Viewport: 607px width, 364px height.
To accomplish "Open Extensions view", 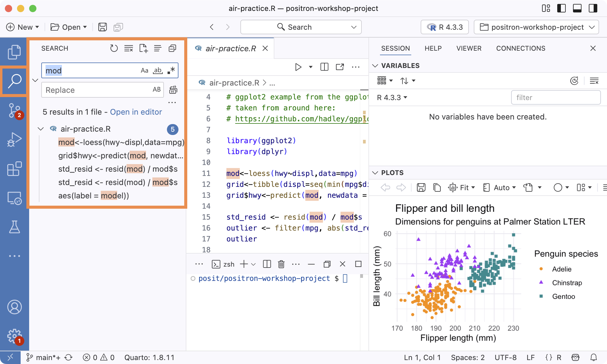I will point(14,169).
